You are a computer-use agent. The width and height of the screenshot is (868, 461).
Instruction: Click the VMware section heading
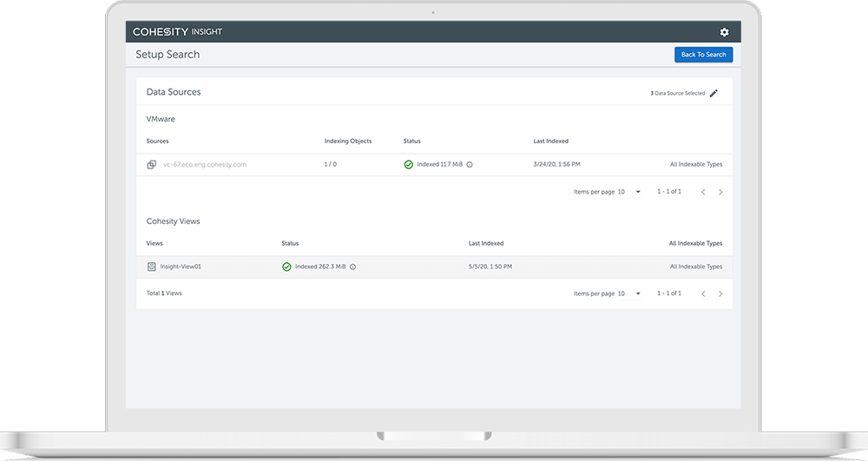click(161, 119)
